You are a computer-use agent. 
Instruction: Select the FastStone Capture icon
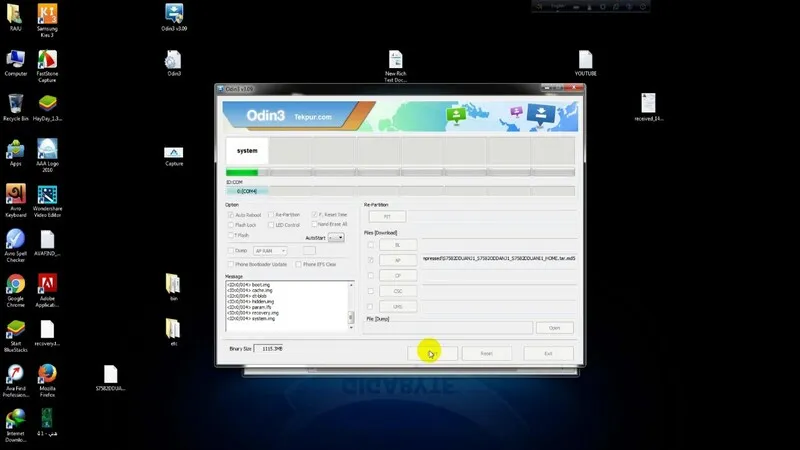[47, 60]
